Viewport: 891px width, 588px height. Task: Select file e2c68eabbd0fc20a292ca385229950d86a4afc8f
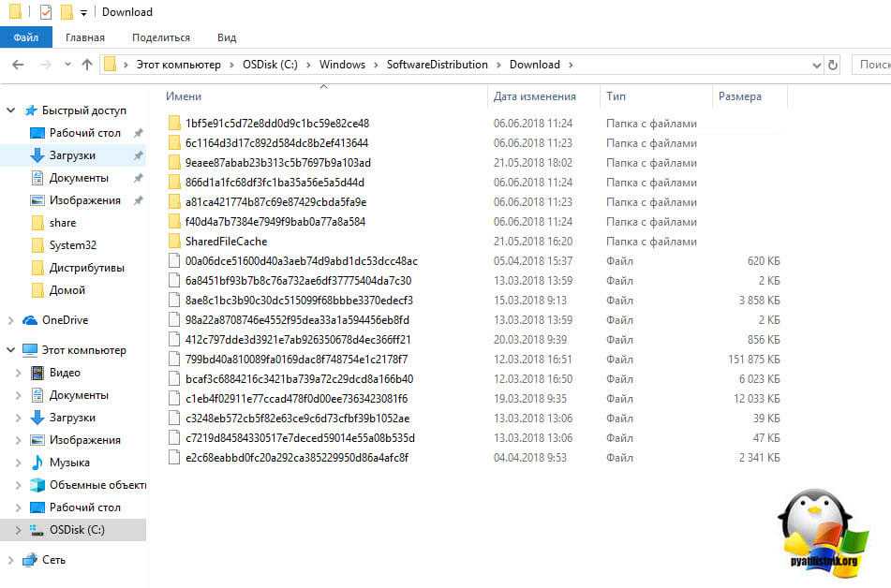297,458
